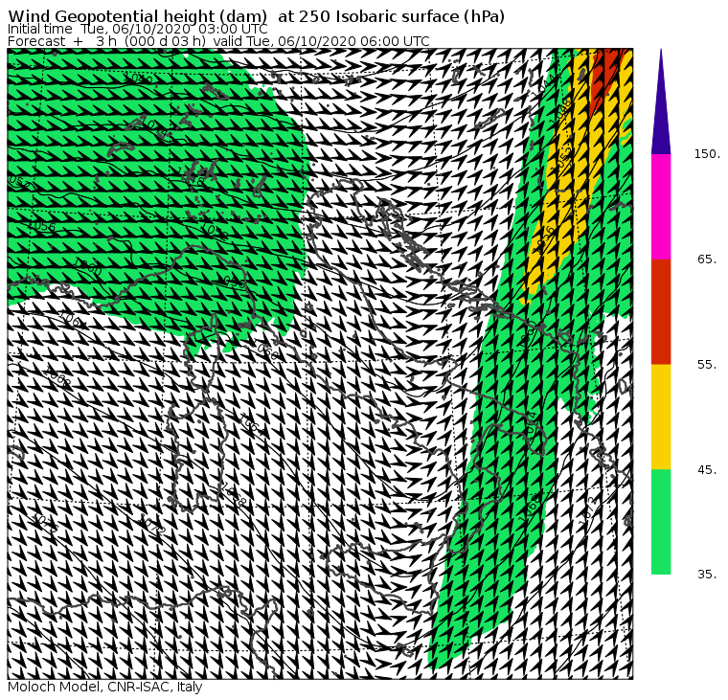
Task: Click the legend value label '65.'
Action: (708, 259)
